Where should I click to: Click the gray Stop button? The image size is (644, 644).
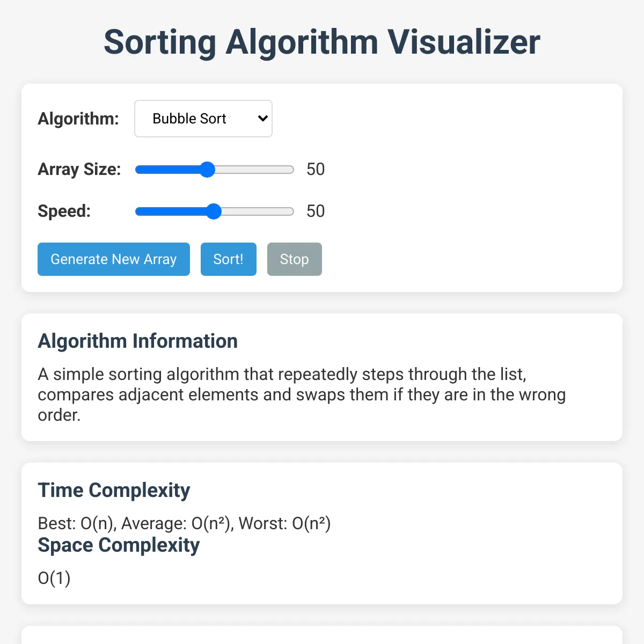(295, 259)
